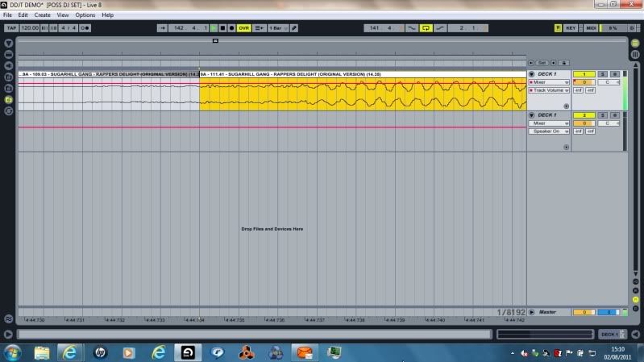Open the Track Volume dropdown
Screen dimensions: 644x362
[x=548, y=90]
